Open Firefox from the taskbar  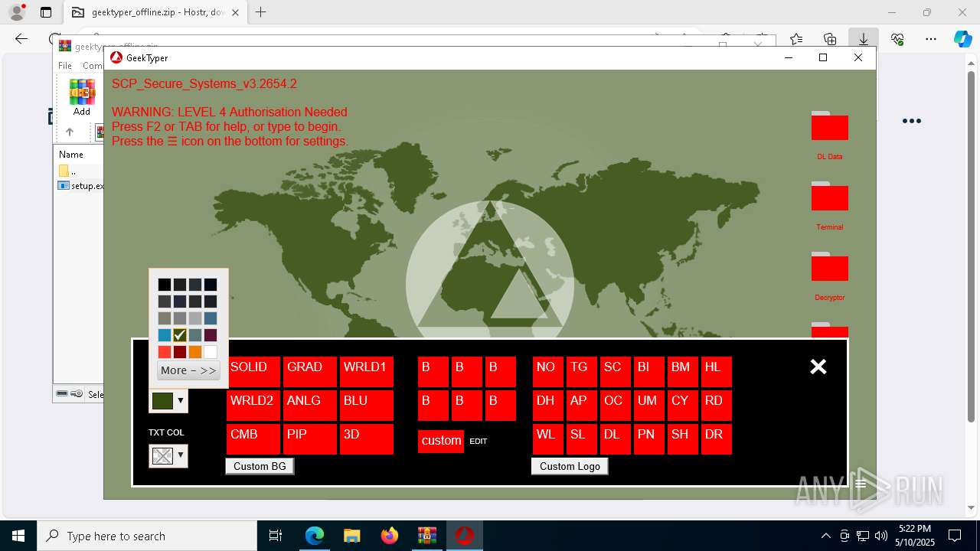[x=390, y=536]
